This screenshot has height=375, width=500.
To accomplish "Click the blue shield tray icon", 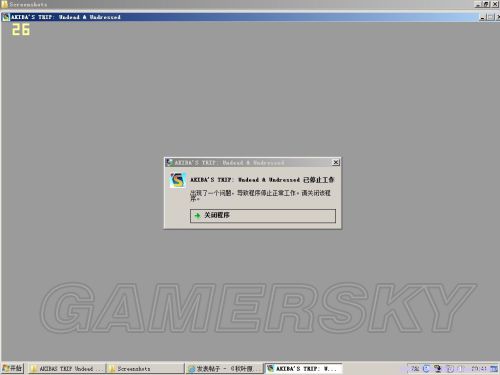I will 426,369.
